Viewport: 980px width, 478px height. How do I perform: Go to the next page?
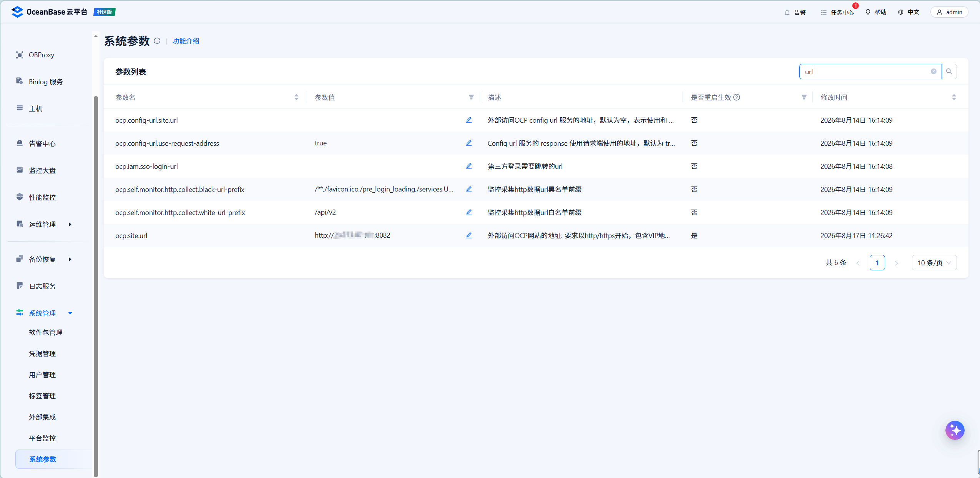point(896,263)
